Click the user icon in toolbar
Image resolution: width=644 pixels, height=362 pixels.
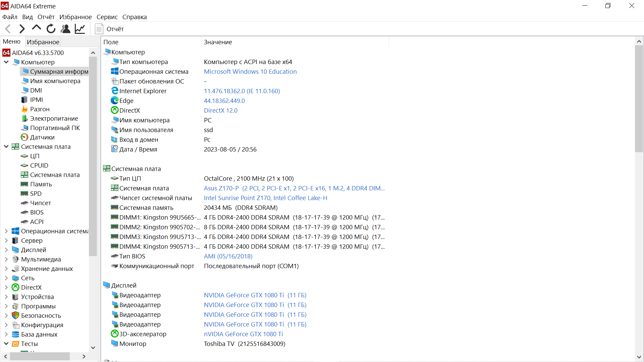[65, 29]
